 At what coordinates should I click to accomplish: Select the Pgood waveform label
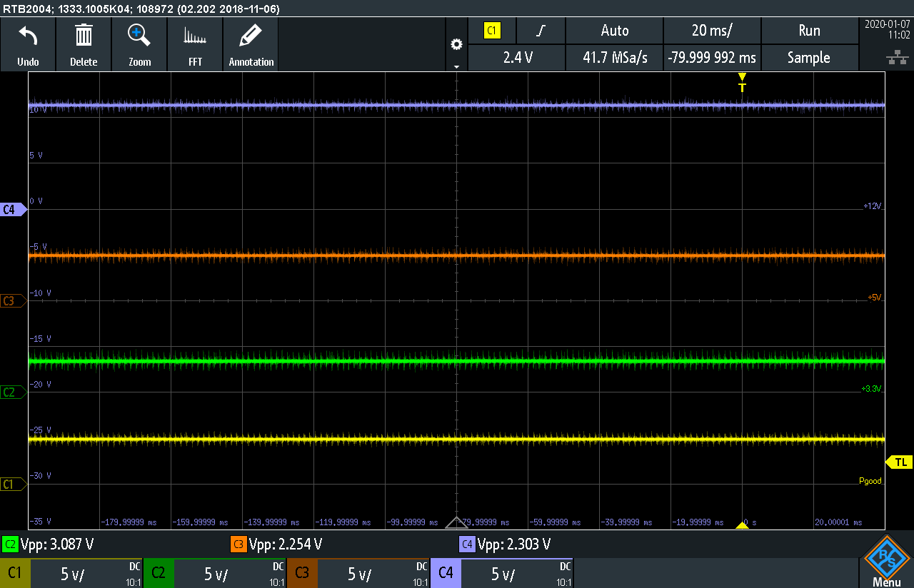click(870, 481)
